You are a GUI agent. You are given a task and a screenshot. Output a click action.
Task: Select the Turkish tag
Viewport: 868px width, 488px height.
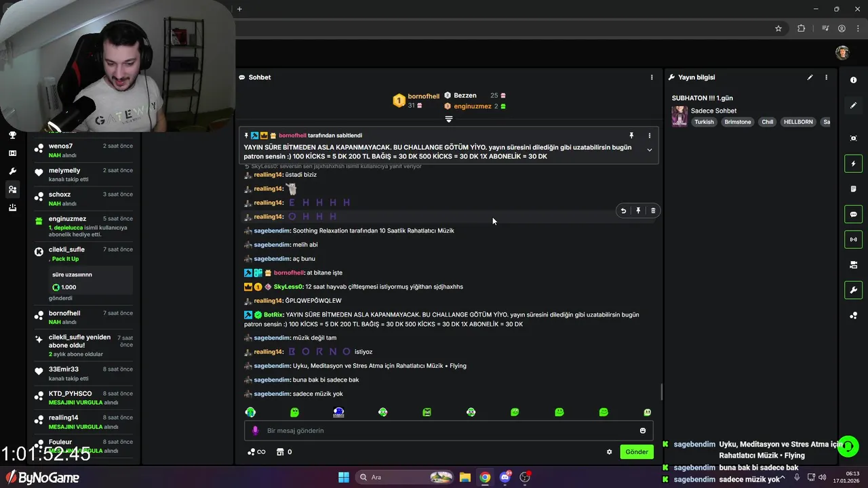704,122
